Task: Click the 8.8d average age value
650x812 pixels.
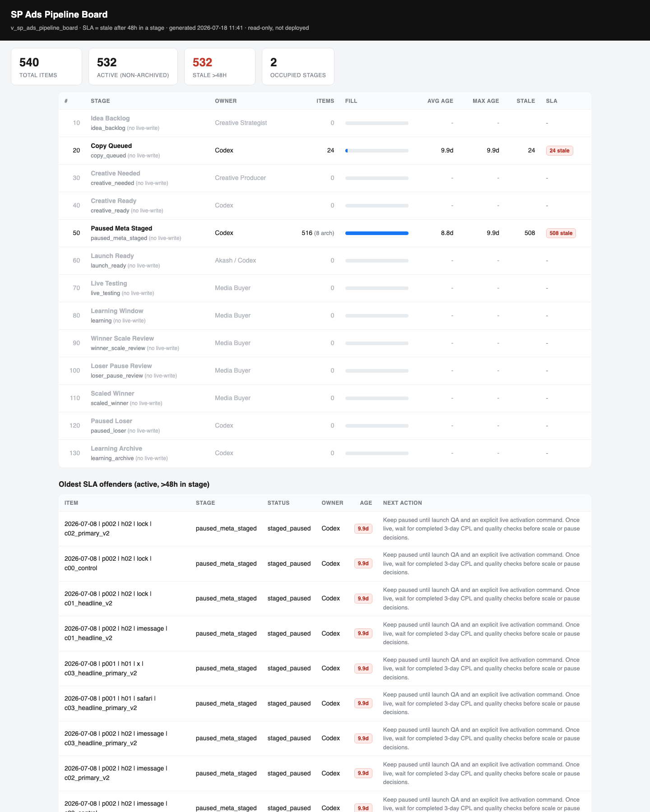Action: pos(447,233)
